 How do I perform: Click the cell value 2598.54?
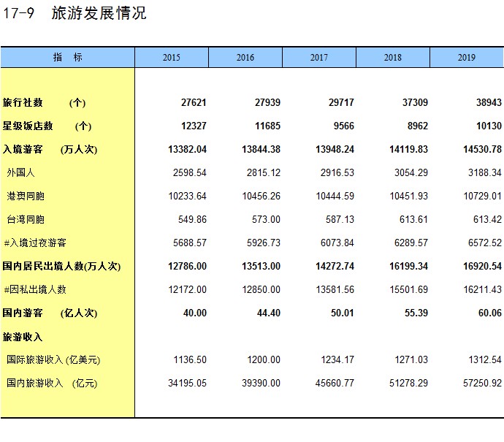click(x=190, y=172)
